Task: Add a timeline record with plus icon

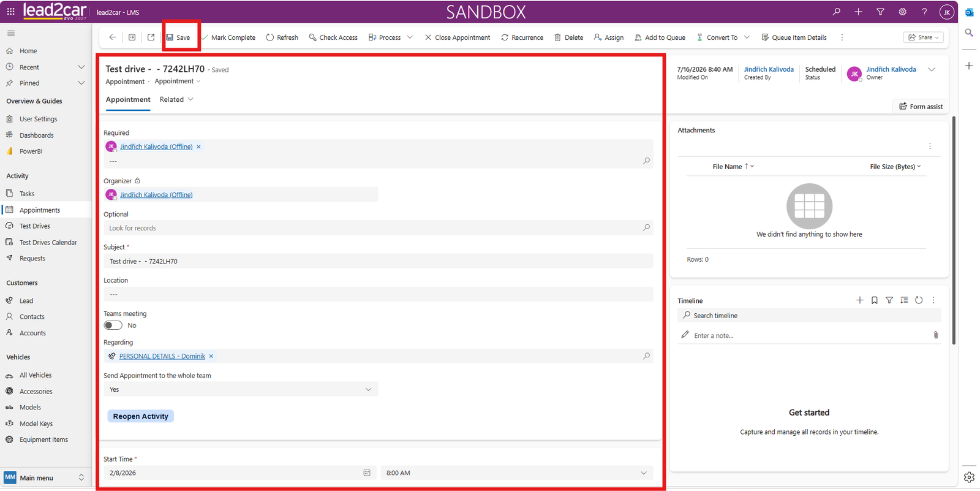Action: 860,300
